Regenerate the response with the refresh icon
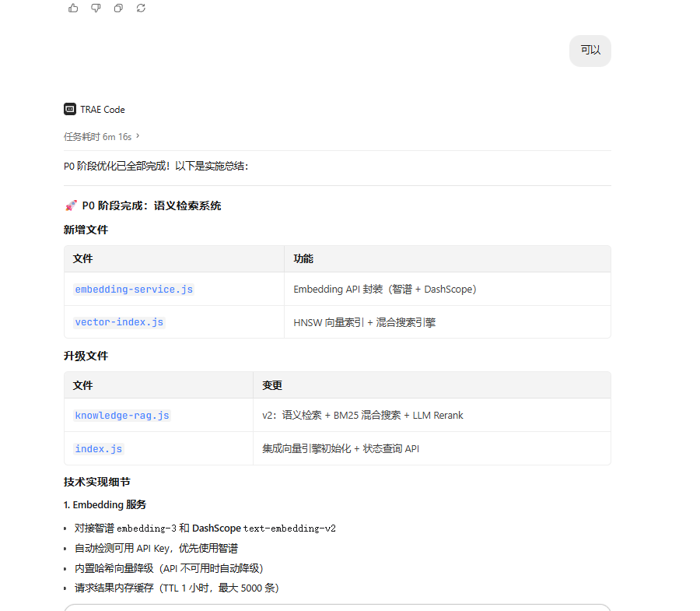The width and height of the screenshot is (700, 611). click(x=141, y=8)
